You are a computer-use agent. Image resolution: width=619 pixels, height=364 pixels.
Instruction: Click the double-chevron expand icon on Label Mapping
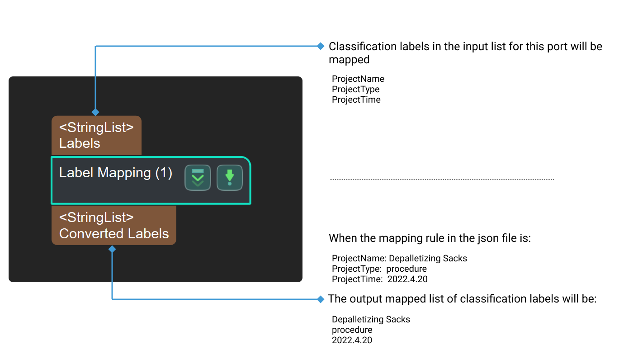tap(198, 177)
